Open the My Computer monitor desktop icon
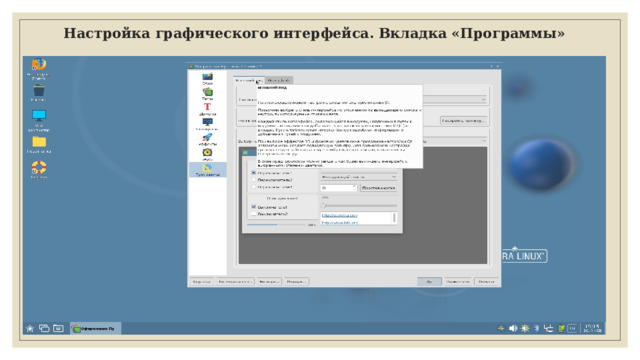Image resolution: width=640 pixels, height=360 pixels. pos(39,116)
